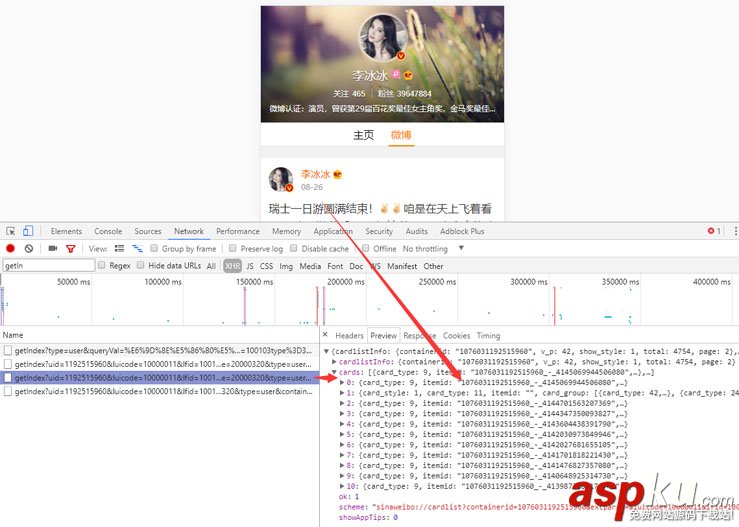This screenshot has width=739, height=527.
Task: Filter requests by JS
Action: (x=250, y=266)
